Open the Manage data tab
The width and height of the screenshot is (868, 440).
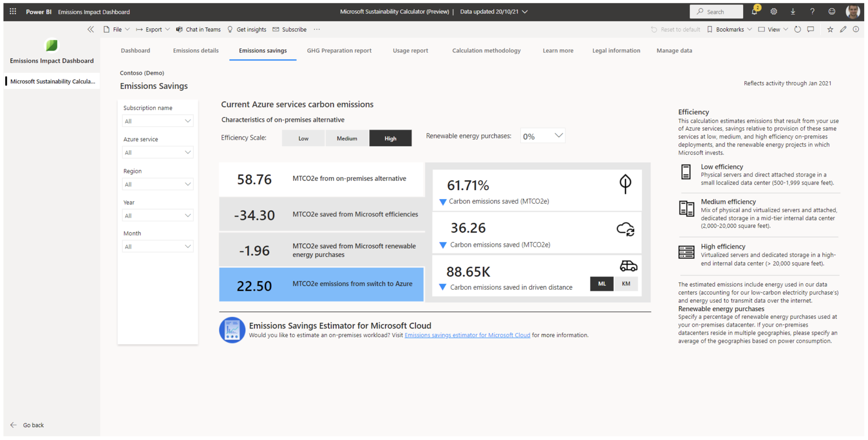(x=674, y=50)
